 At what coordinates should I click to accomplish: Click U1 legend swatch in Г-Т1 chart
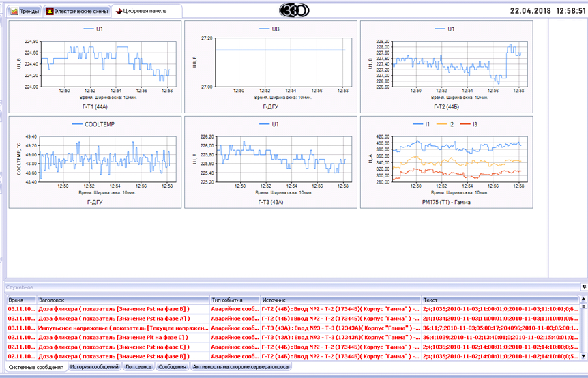point(88,29)
